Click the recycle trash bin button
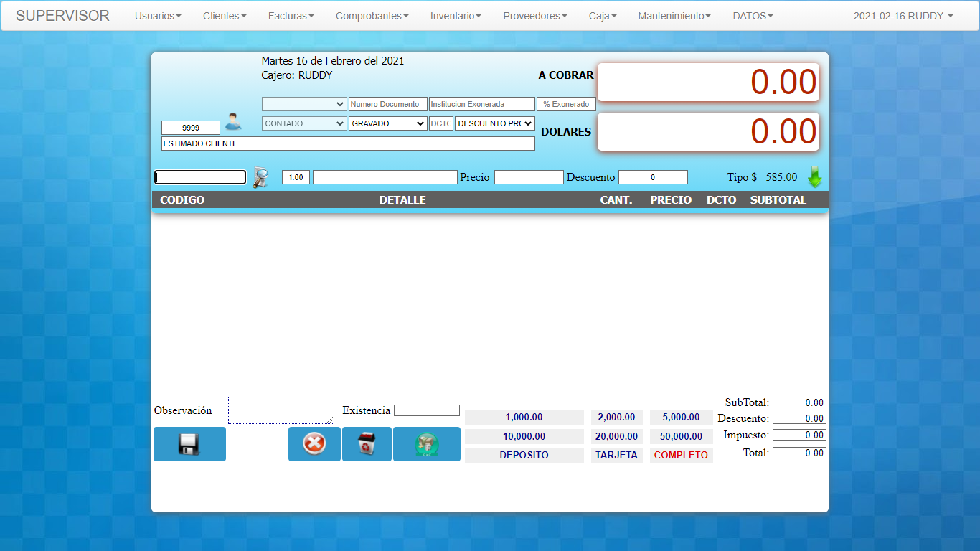Viewport: 980px width, 551px height. [367, 444]
